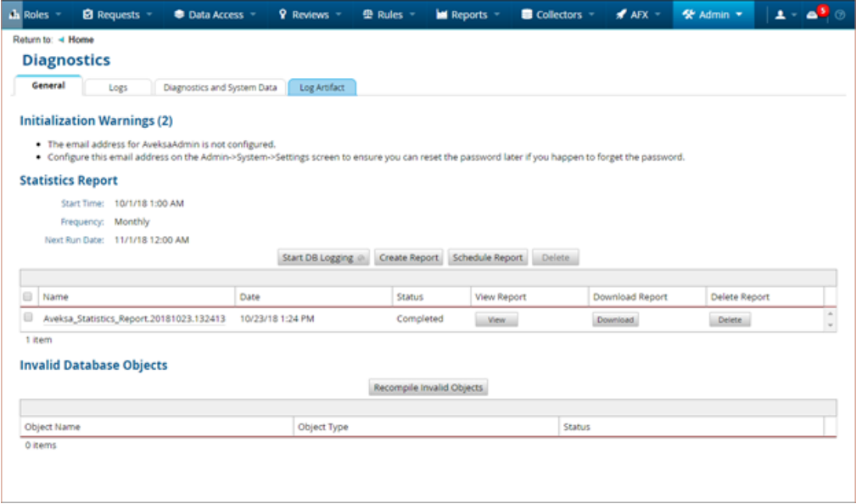Click the Data Access icon

click(180, 14)
